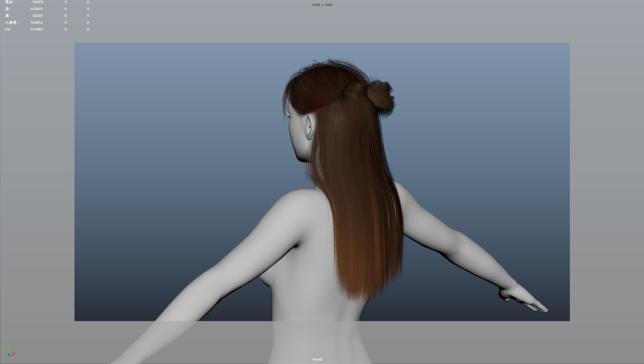Click the face count value 52407
This screenshot has width=644, height=364.
coord(37,16)
